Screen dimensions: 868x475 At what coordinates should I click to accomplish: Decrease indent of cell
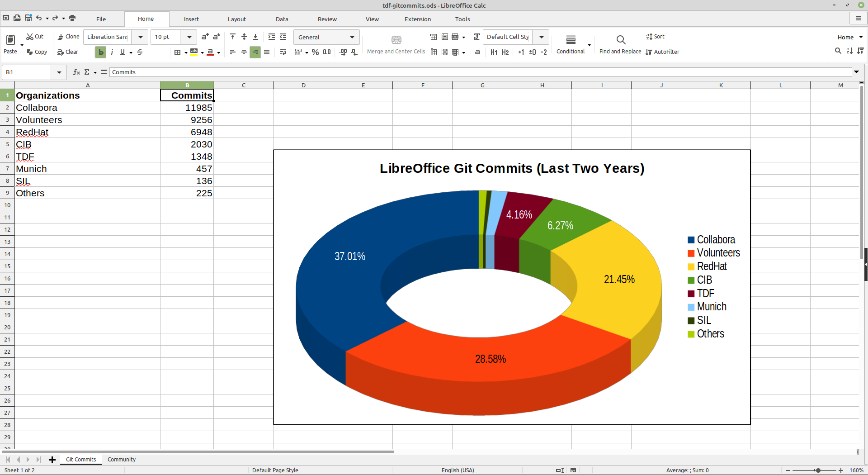(283, 37)
